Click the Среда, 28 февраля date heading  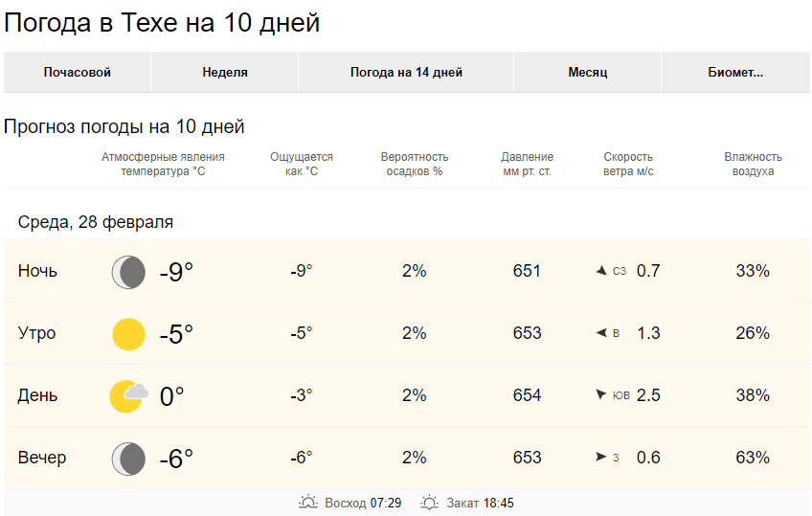pos(96,222)
